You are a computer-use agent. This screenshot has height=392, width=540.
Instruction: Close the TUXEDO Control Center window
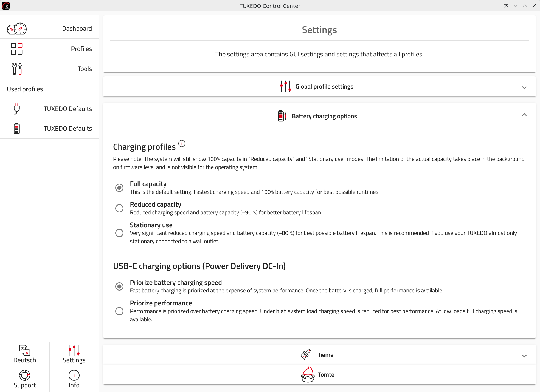pos(534,6)
